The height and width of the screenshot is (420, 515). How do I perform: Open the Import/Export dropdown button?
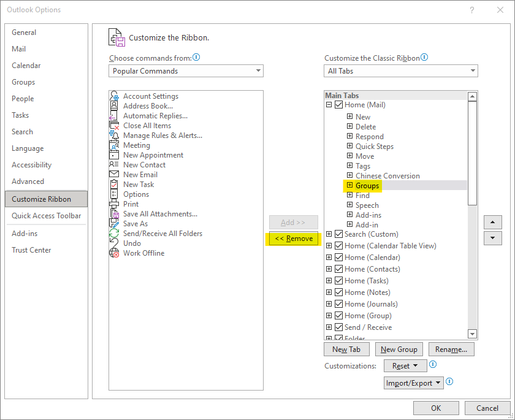[413, 383]
